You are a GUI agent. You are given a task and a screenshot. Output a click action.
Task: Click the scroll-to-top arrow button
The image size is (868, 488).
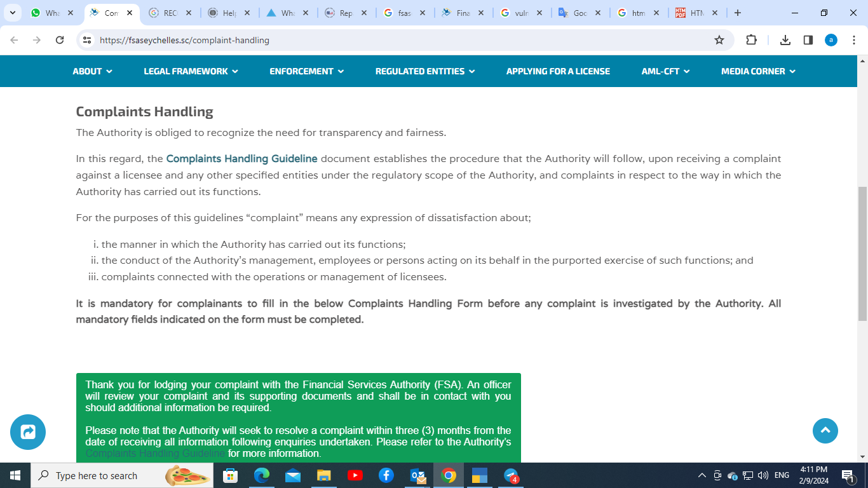point(825,431)
